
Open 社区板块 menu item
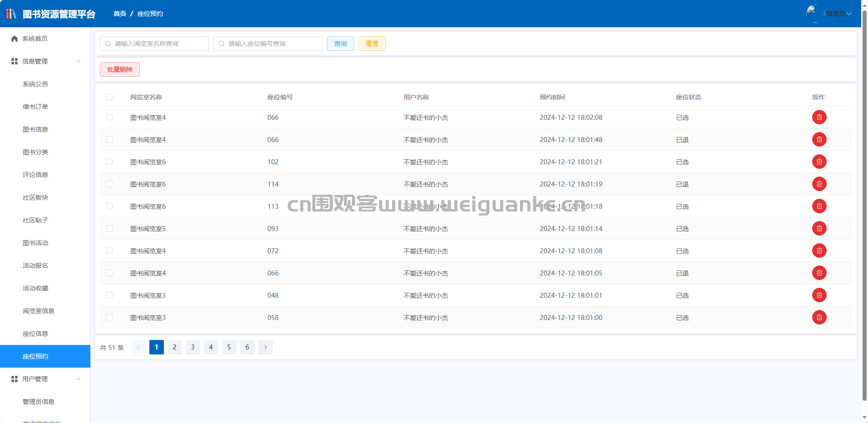[45, 197]
